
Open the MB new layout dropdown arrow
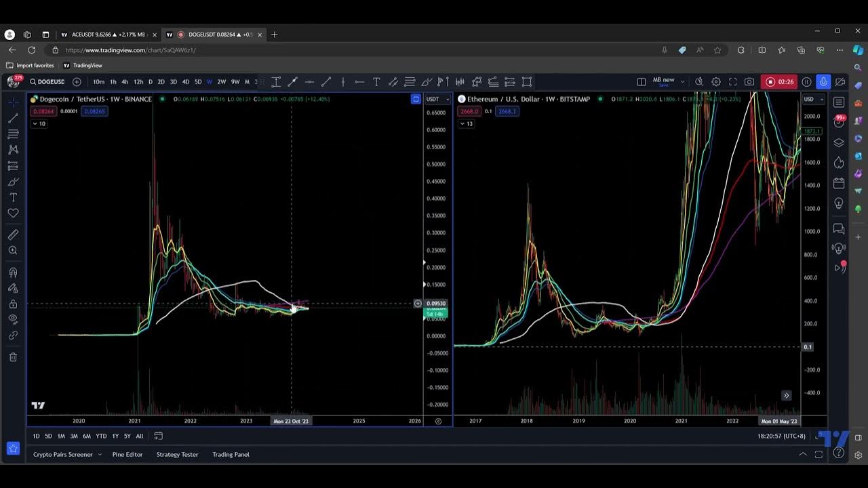682,82
